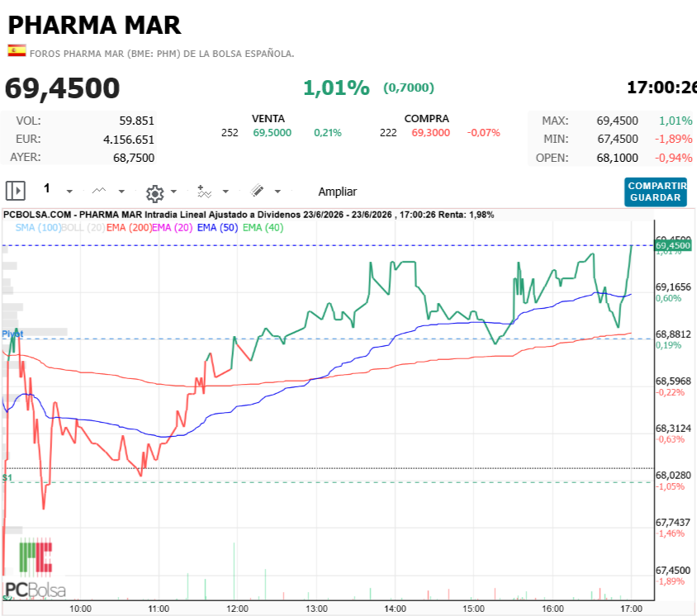Click the 1,01% daily change
Screen dimensions: 697x616
point(336,88)
